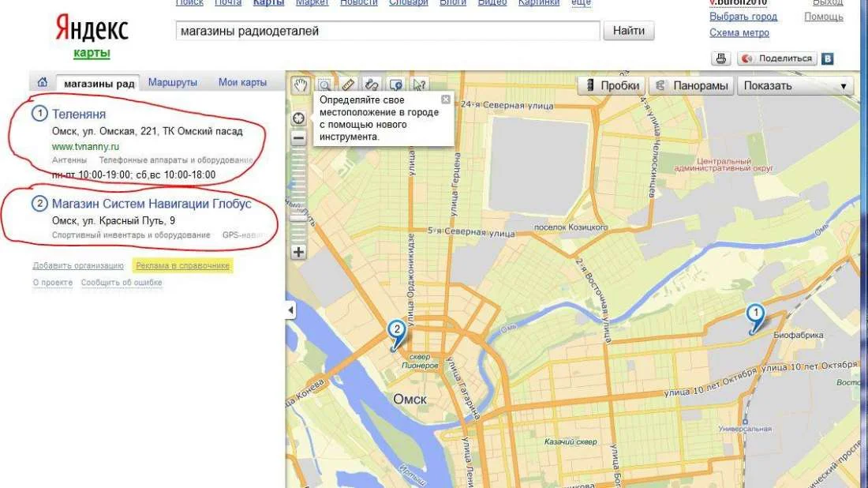This screenshot has height=488, width=868.
Task: Open the Теленяня result
Action: 79,114
